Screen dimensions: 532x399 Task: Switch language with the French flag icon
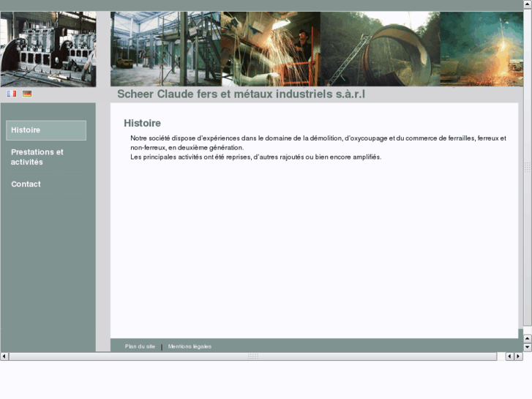12,94
